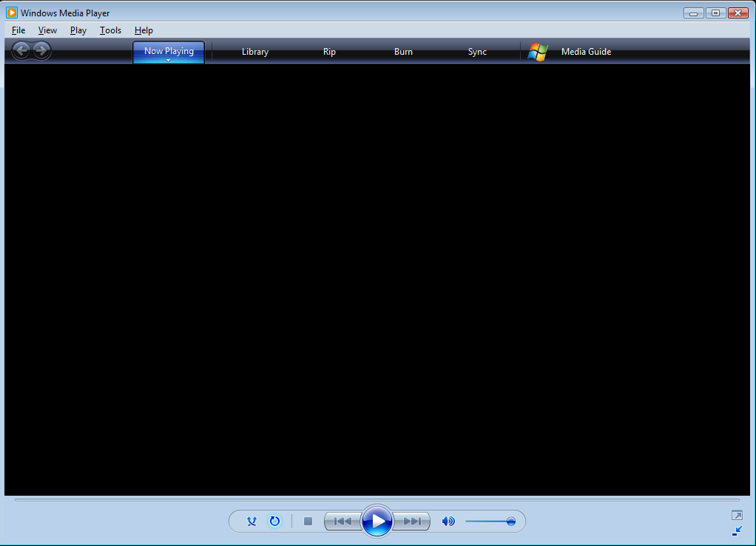Mute the sound with speaker icon
This screenshot has height=546, width=756.
[448, 521]
